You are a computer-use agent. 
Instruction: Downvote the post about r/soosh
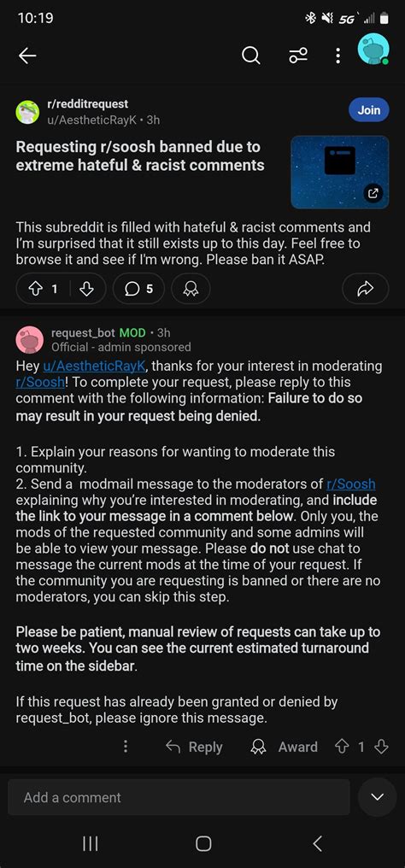[86, 289]
